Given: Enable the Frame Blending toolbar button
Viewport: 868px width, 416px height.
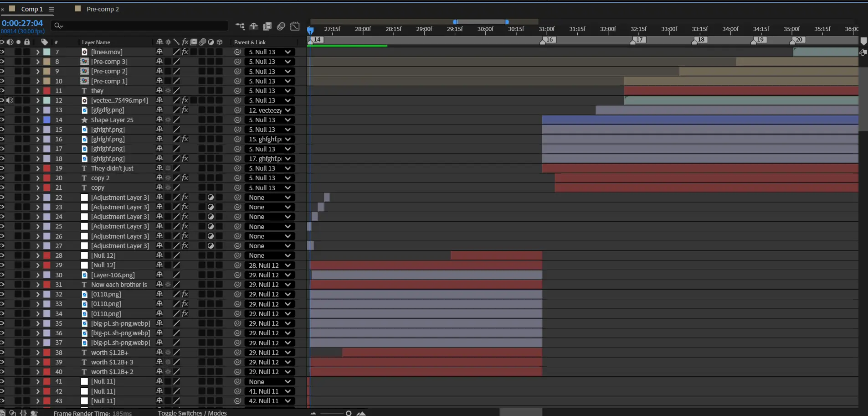Looking at the screenshot, I should (x=267, y=26).
